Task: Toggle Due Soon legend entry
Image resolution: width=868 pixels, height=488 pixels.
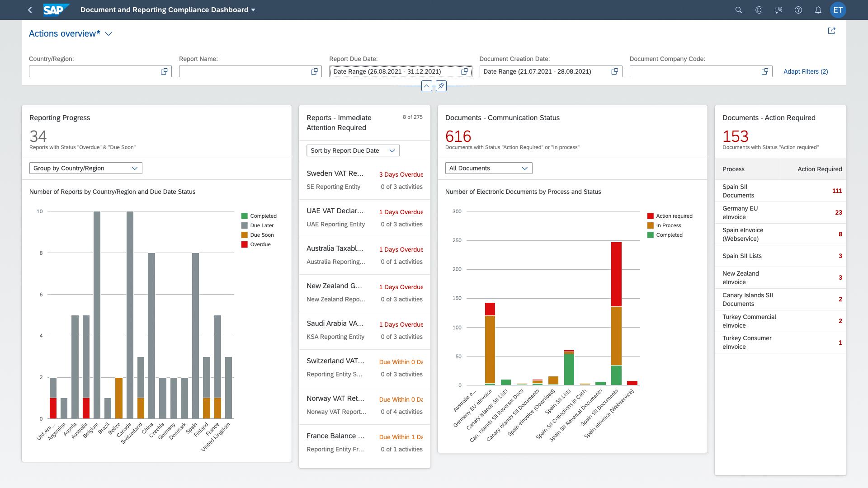Action: [x=257, y=235]
